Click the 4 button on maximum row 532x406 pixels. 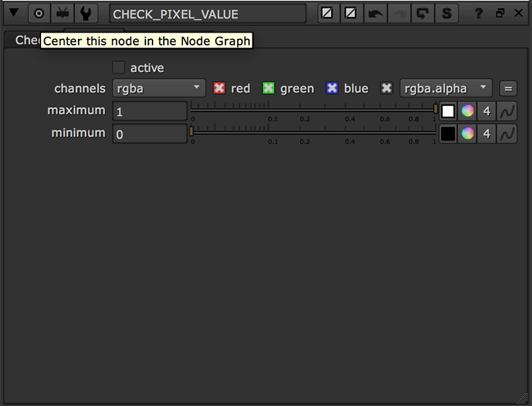[x=487, y=111]
